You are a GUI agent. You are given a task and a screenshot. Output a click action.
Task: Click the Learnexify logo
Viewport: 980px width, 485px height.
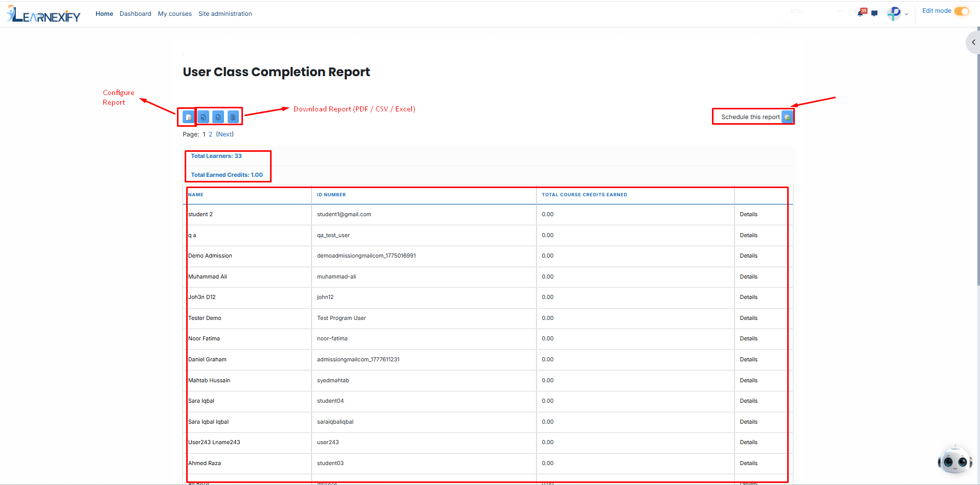point(44,14)
